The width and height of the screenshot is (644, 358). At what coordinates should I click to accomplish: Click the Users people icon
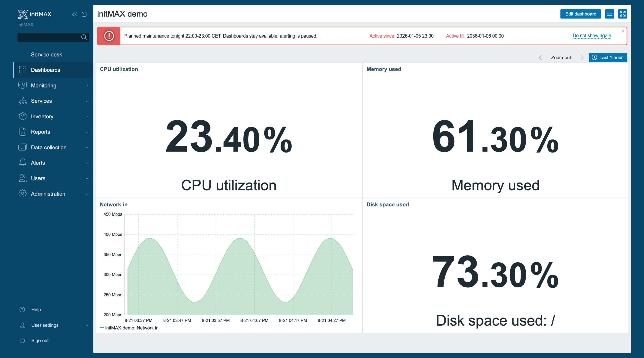22,178
